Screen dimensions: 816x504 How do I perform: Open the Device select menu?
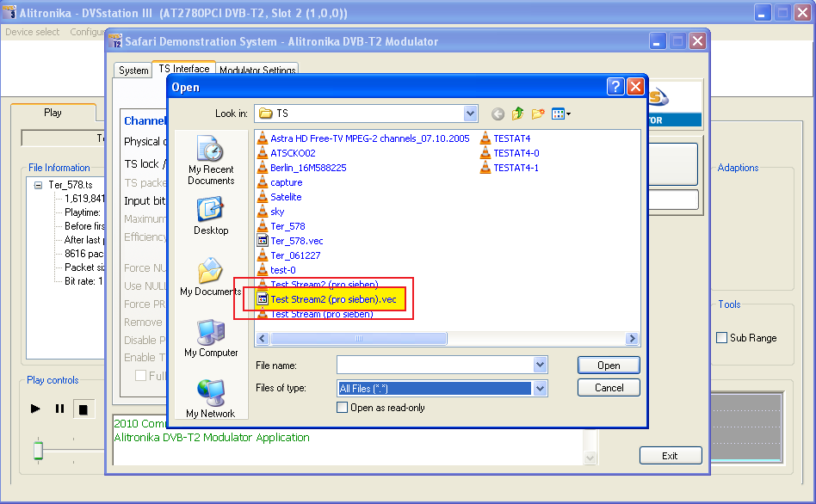tap(32, 32)
